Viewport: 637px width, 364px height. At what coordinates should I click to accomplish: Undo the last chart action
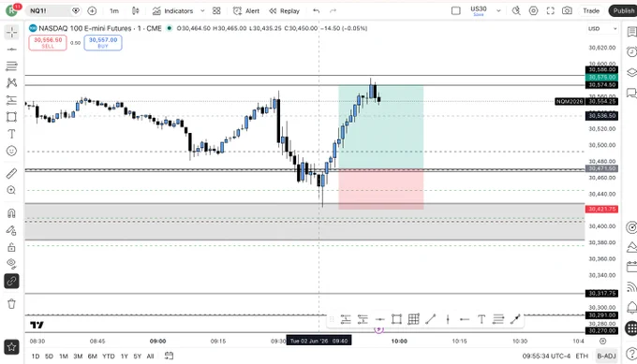[x=316, y=11]
